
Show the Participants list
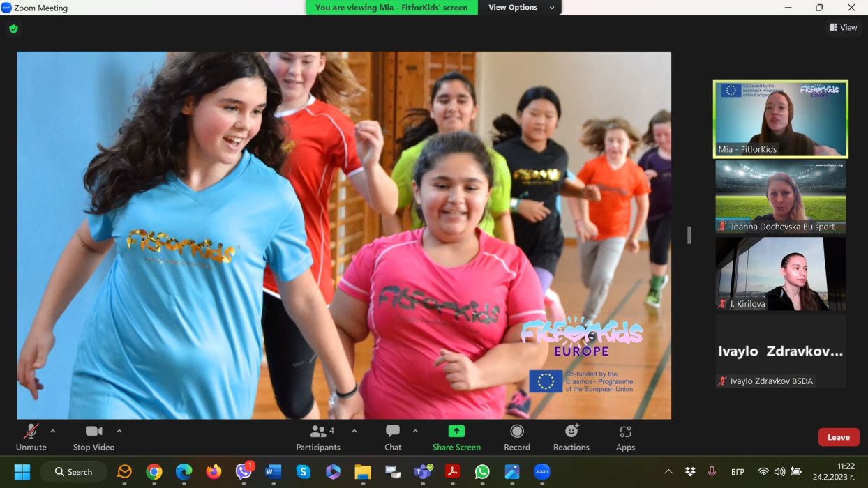(318, 432)
